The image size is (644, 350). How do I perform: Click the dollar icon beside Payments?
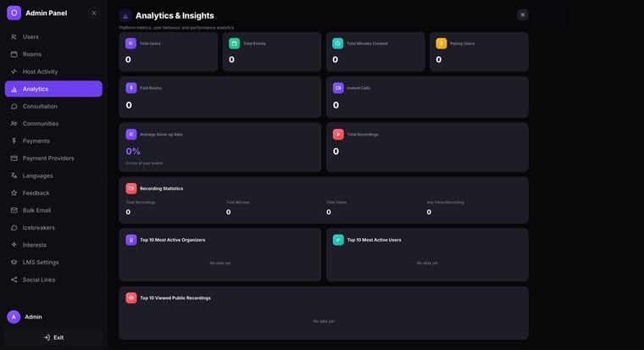[x=14, y=141]
